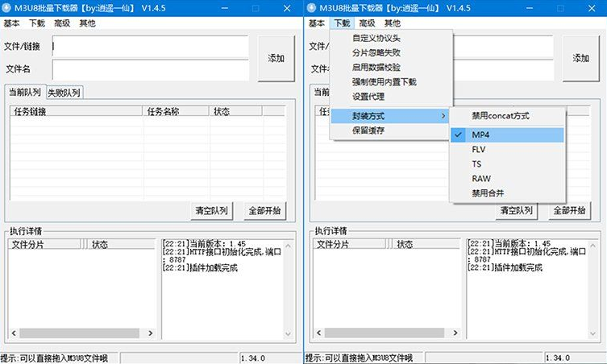This screenshot has width=607, height=364.
Task: Click left scroll arrow in right window's fragment list
Action: pyautogui.click(x=319, y=333)
